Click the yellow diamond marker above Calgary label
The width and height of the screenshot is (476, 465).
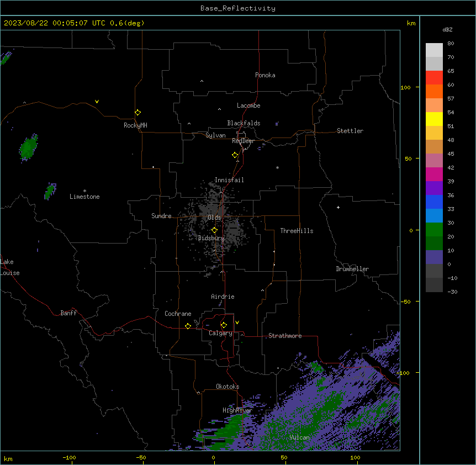pos(224,325)
